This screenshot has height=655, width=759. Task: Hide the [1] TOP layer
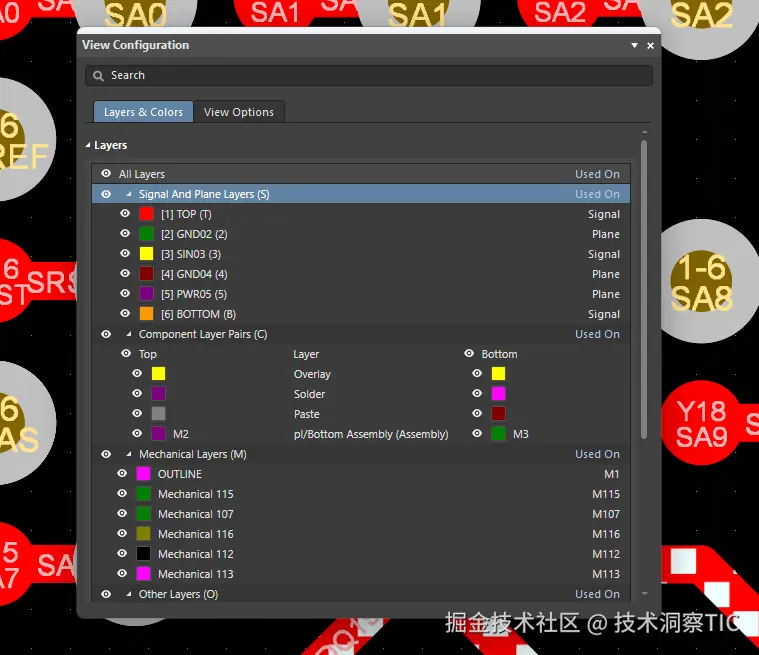pyautogui.click(x=125, y=213)
